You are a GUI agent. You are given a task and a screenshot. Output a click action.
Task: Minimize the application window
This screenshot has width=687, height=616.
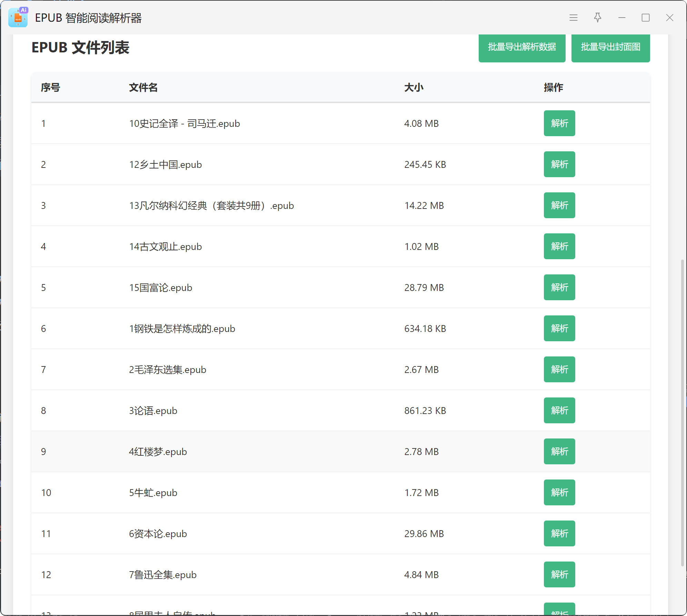tap(622, 18)
